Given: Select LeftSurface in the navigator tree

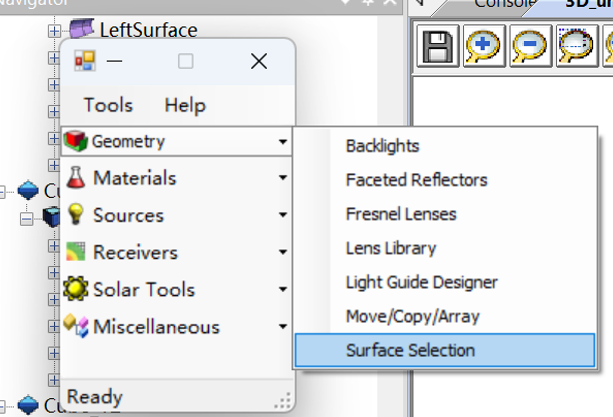Looking at the screenshot, I should point(148,32).
